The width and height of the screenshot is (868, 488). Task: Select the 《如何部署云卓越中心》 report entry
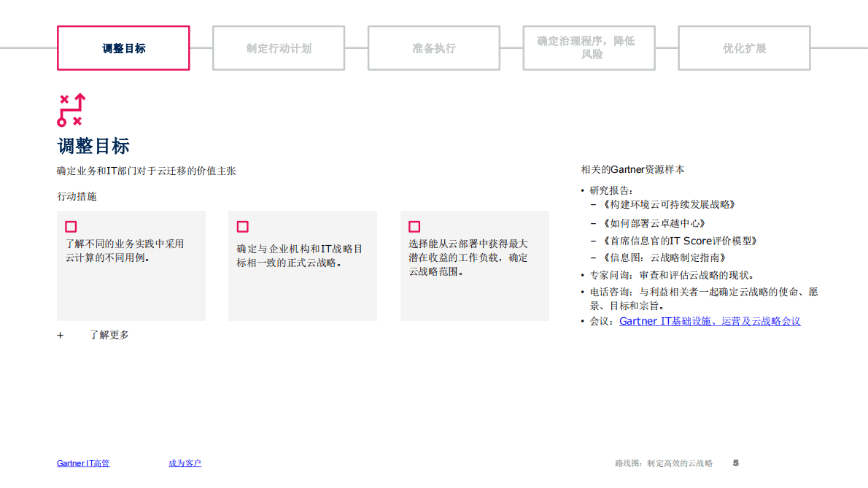(x=652, y=223)
